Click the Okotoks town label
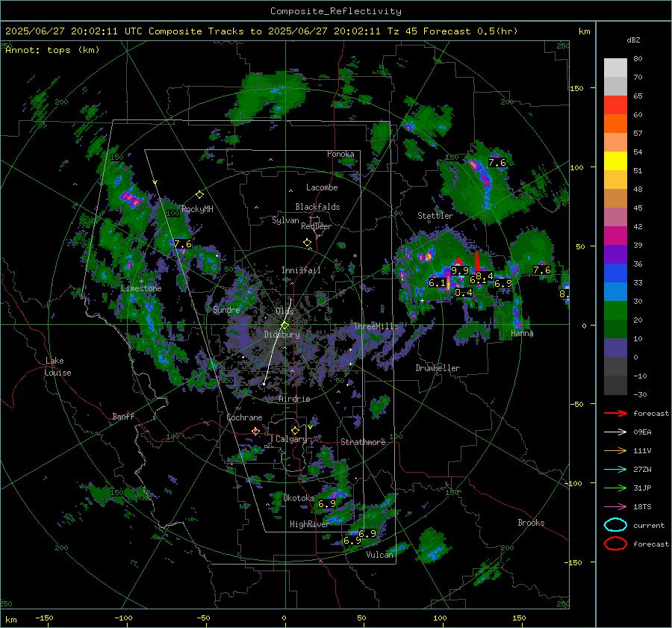Viewport: 672px width, 628px height. tap(299, 498)
